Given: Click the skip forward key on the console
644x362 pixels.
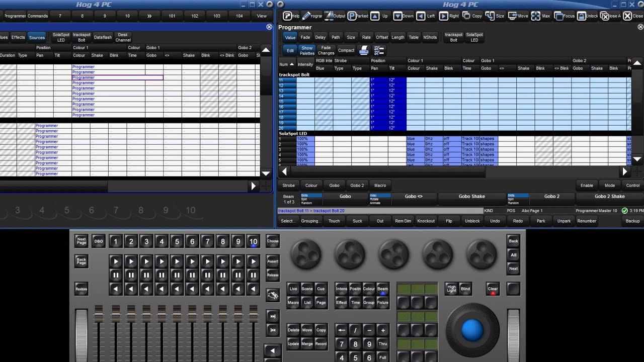Looking at the screenshot, I should (273, 316).
